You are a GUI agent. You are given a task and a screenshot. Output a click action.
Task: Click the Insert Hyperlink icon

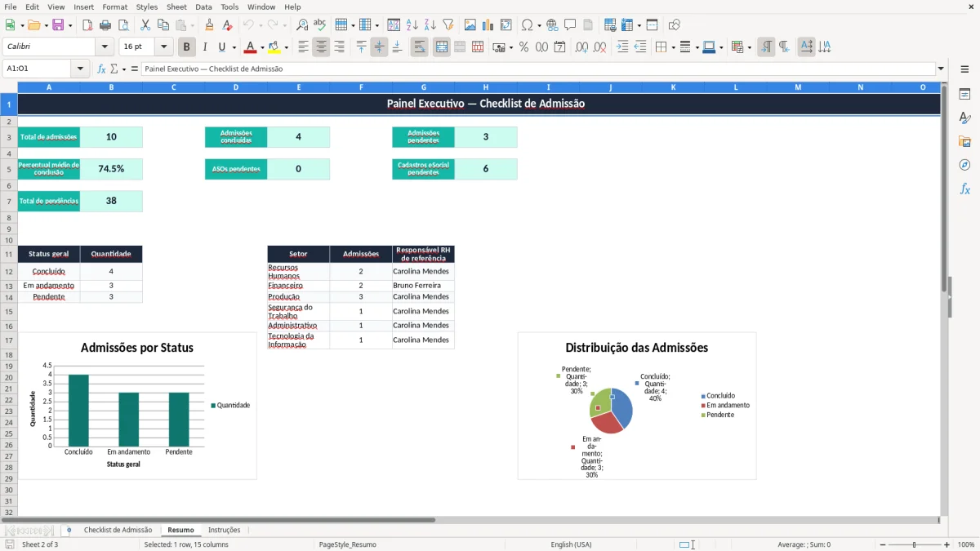tap(552, 25)
